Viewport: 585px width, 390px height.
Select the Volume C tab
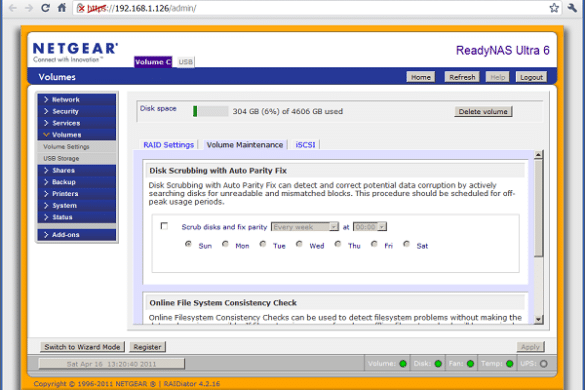[153, 62]
